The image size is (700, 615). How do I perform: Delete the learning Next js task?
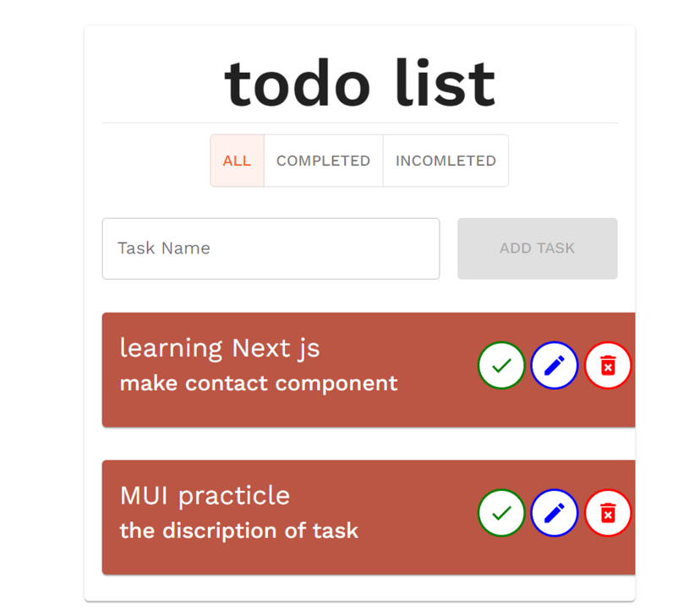pos(608,365)
